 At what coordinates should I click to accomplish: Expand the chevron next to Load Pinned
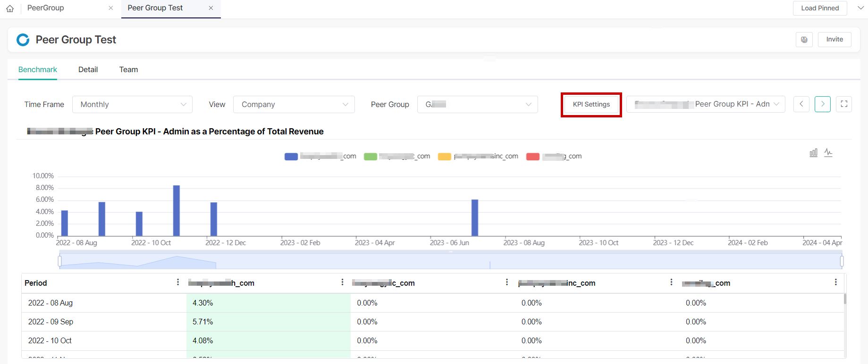point(860,8)
